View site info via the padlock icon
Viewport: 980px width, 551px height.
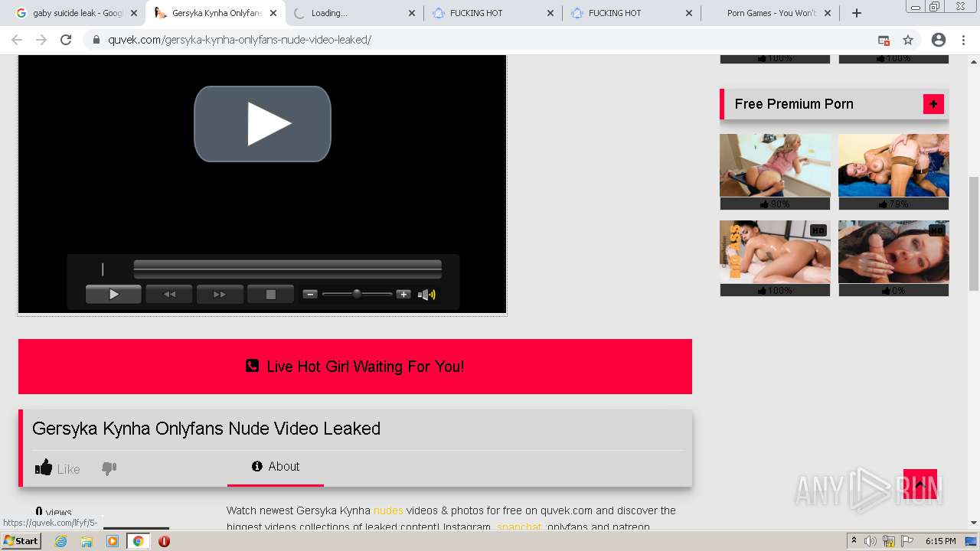pos(96,40)
